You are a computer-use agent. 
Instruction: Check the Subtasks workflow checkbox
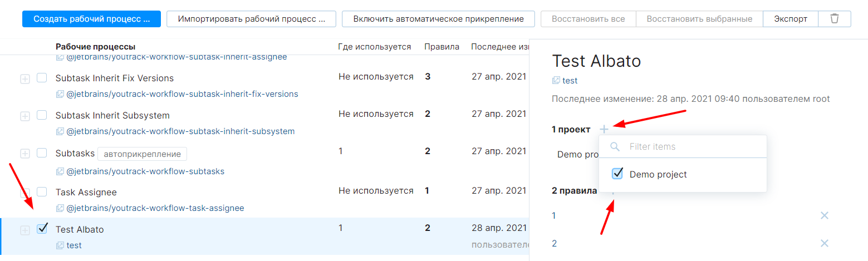pos(42,153)
